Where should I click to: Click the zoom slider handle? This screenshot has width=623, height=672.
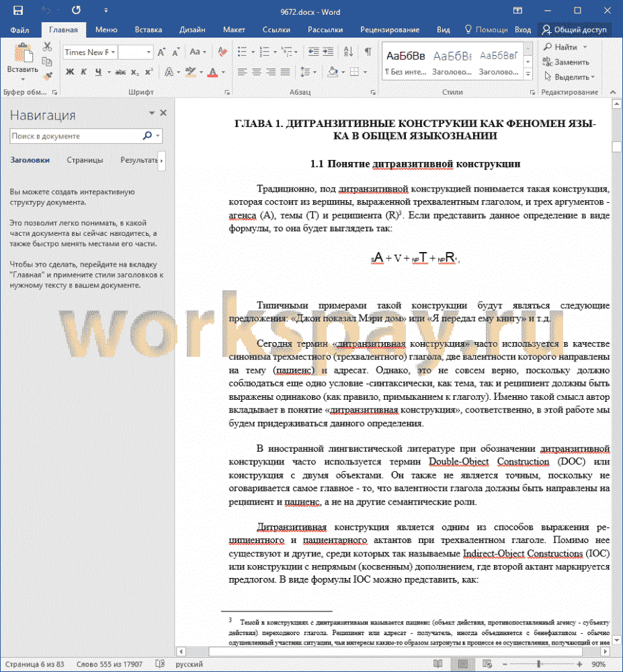pos(538,664)
